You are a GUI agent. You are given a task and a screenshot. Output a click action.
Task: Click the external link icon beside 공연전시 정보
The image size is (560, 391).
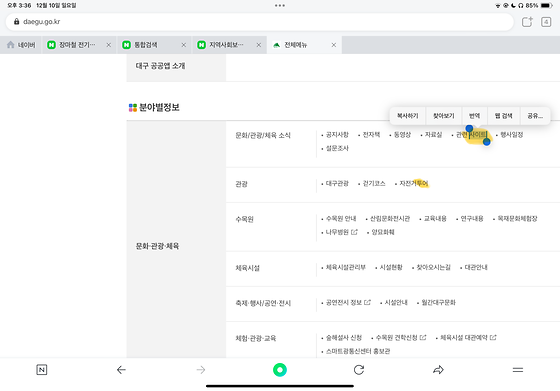tap(367, 302)
